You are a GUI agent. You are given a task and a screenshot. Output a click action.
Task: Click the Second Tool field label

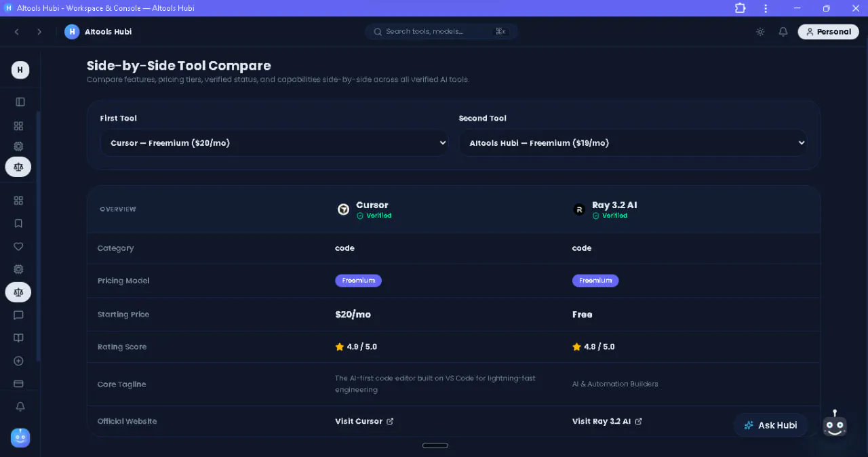(x=483, y=118)
